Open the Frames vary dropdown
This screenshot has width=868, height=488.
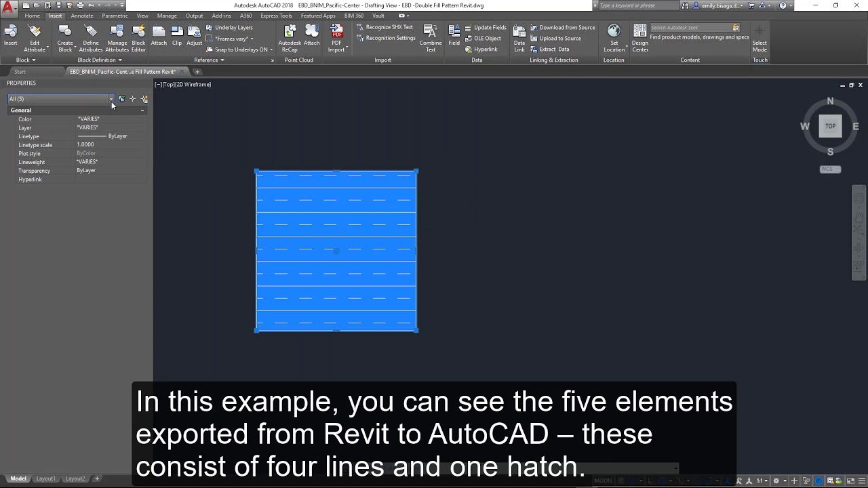click(231, 38)
